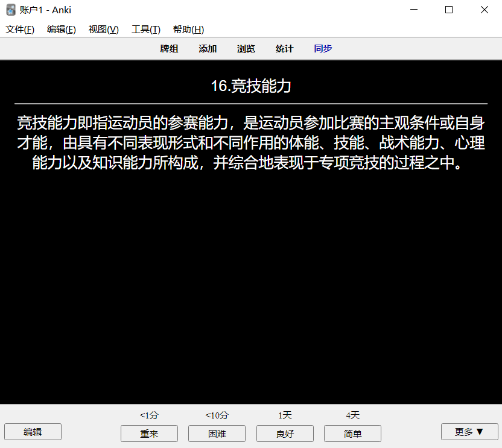Close the Anki window
Screen dimensions: 502x448
tap(485, 10)
